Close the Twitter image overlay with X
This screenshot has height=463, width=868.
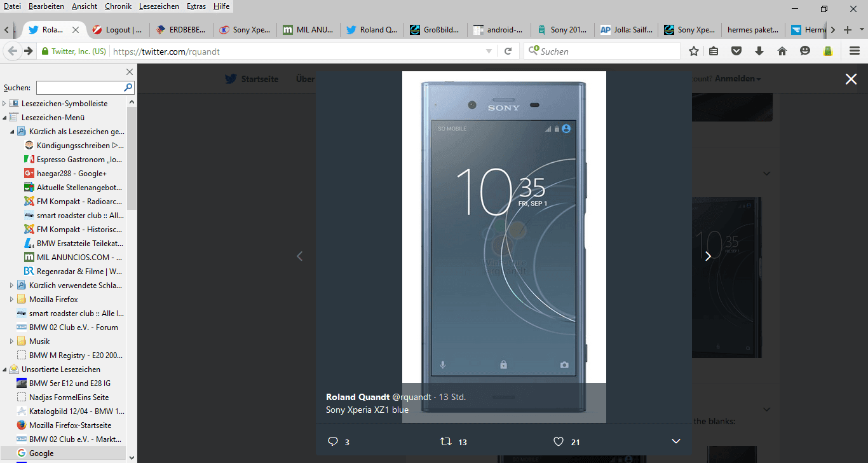(851, 79)
